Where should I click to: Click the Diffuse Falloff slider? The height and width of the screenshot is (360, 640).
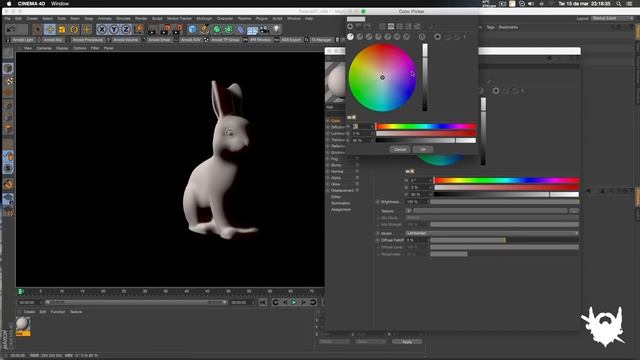click(x=504, y=240)
